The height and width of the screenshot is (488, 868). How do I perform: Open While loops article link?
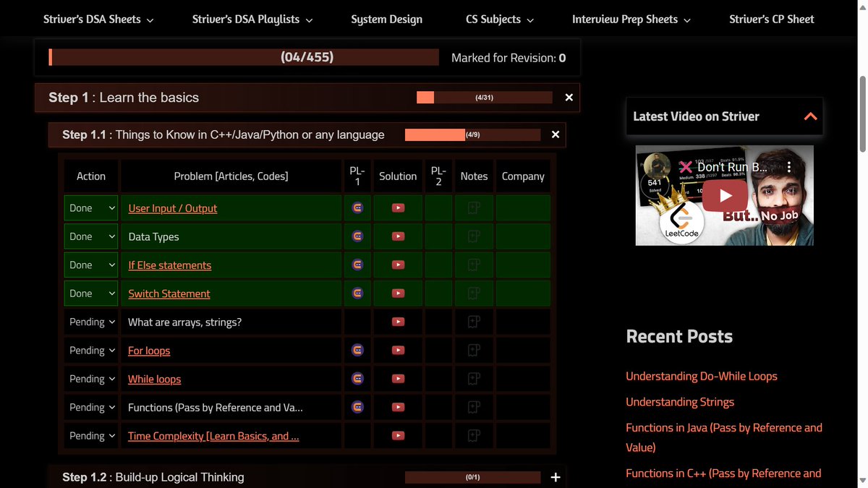pos(155,379)
